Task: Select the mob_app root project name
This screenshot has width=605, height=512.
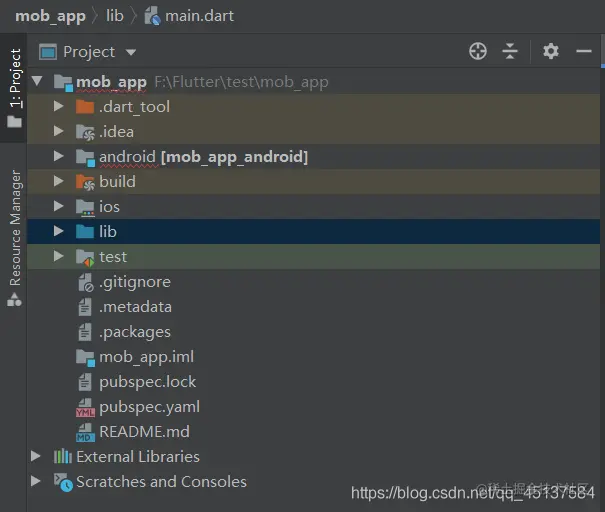Action: pos(111,82)
